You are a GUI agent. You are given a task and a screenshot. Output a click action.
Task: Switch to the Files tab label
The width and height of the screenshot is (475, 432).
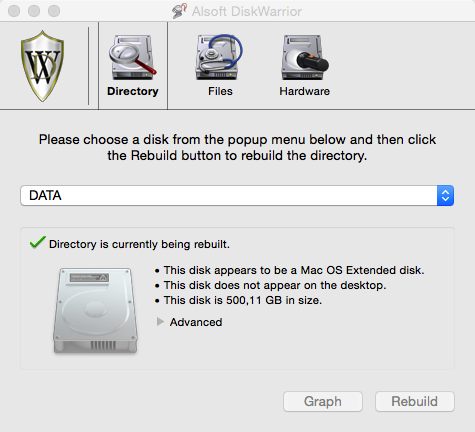220,91
